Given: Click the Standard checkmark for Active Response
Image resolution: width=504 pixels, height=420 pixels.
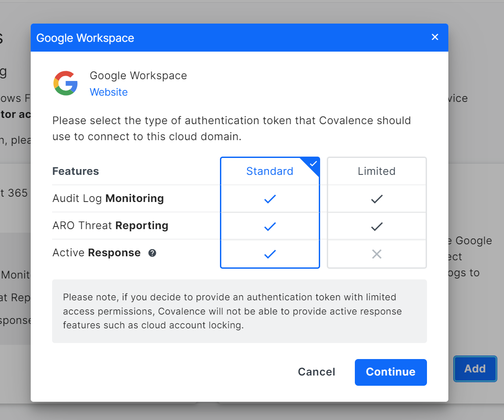Looking at the screenshot, I should (x=270, y=254).
